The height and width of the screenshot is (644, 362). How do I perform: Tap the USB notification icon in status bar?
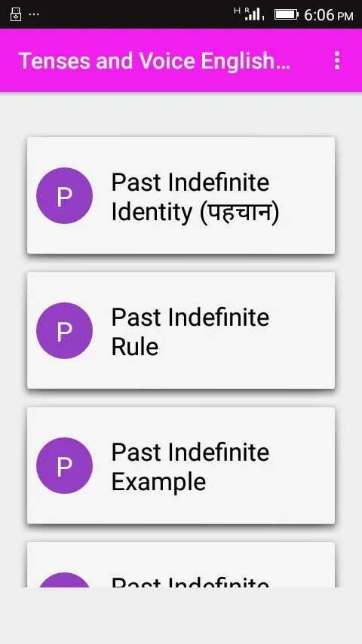click(x=16, y=14)
